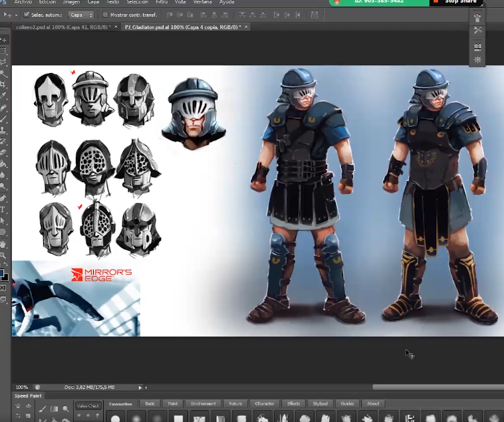Viewport: 504px width, 422px height.
Task: Select the Paint Bucket tool
Action: point(3,164)
